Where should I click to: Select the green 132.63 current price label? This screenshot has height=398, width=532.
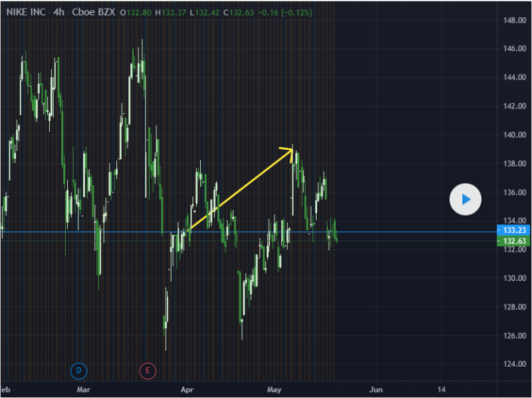click(513, 241)
